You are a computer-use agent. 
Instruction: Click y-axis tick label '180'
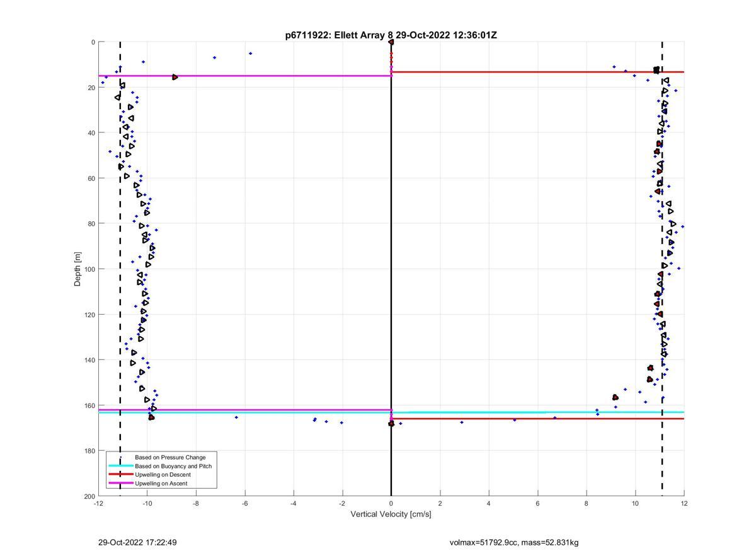point(89,451)
